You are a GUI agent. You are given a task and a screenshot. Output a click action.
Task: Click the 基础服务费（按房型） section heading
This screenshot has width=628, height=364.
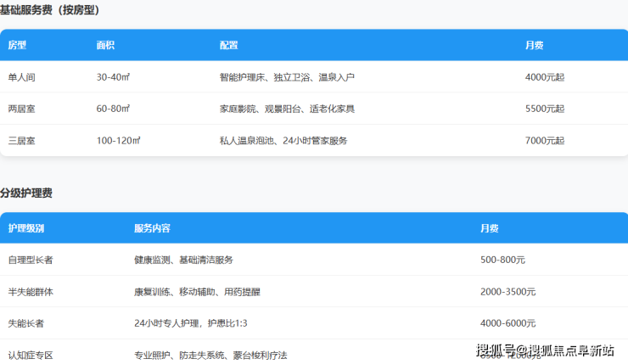click(49, 10)
